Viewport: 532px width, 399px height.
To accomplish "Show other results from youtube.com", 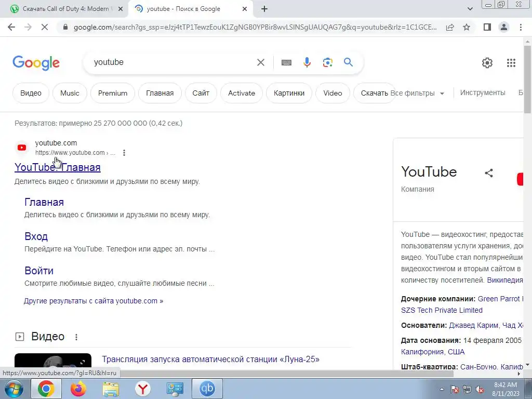I will click(94, 301).
